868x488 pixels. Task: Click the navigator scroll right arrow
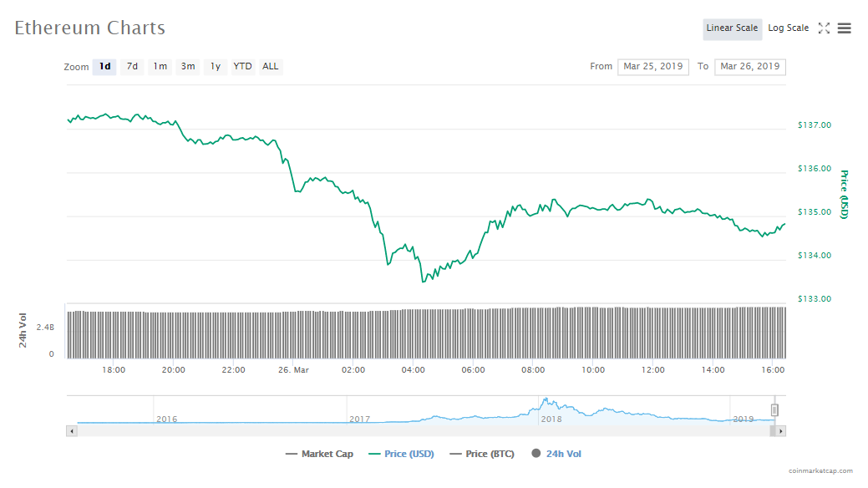(x=781, y=431)
